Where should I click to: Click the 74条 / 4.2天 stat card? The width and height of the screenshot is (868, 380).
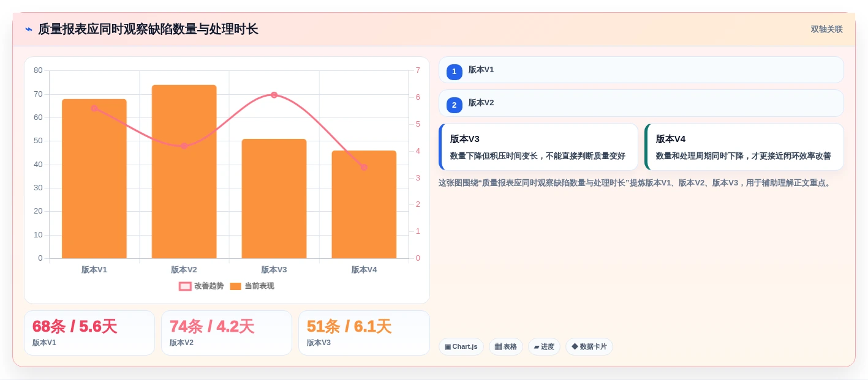point(227,333)
